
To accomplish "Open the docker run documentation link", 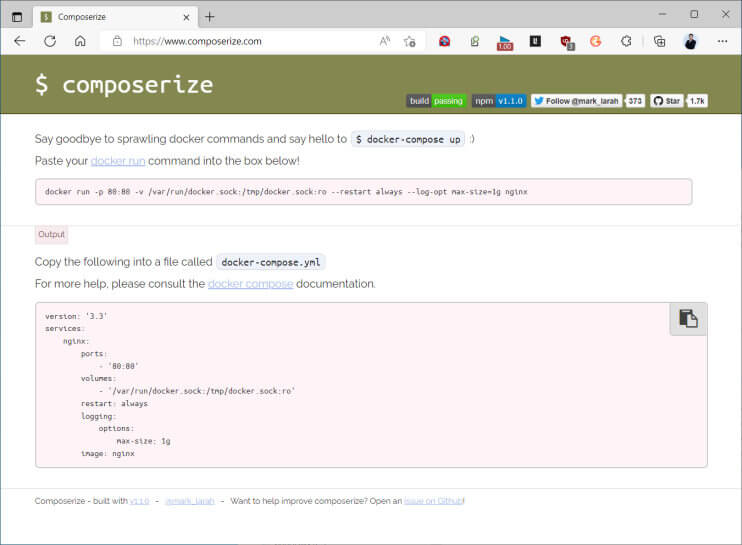I will (x=118, y=161).
